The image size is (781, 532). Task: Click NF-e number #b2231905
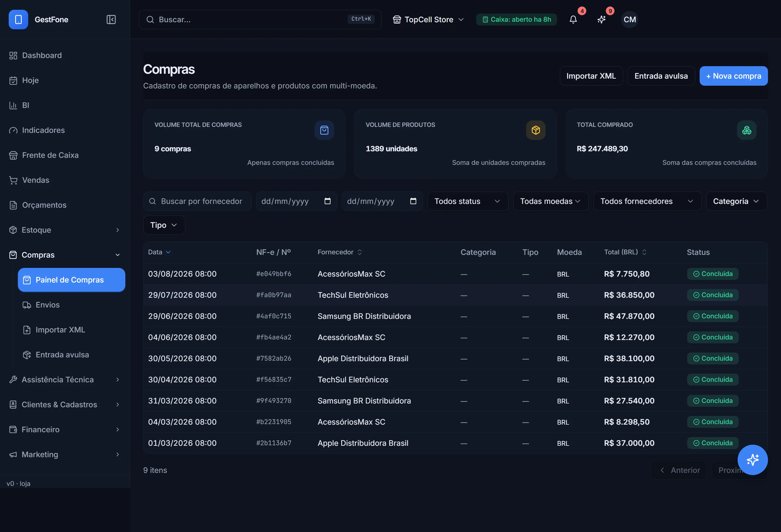pos(274,422)
